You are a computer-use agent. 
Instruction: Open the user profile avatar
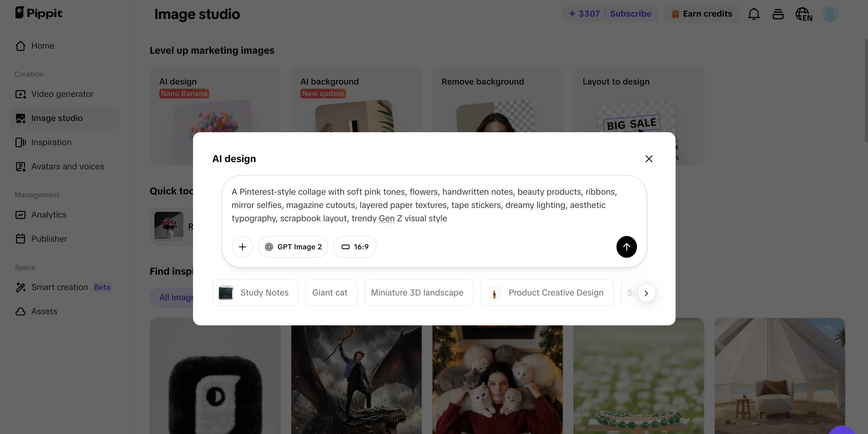pyautogui.click(x=830, y=14)
